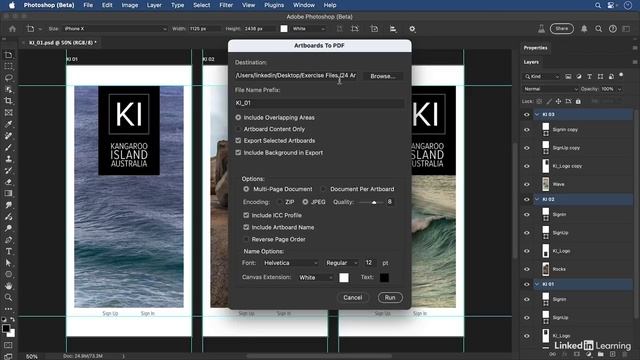Filter layers by type layer icon

point(589,76)
